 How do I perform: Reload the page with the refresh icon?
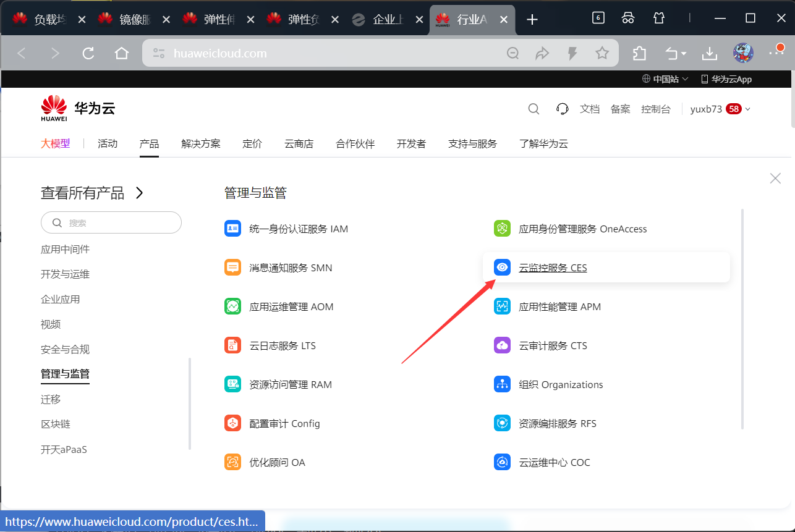[x=88, y=53]
